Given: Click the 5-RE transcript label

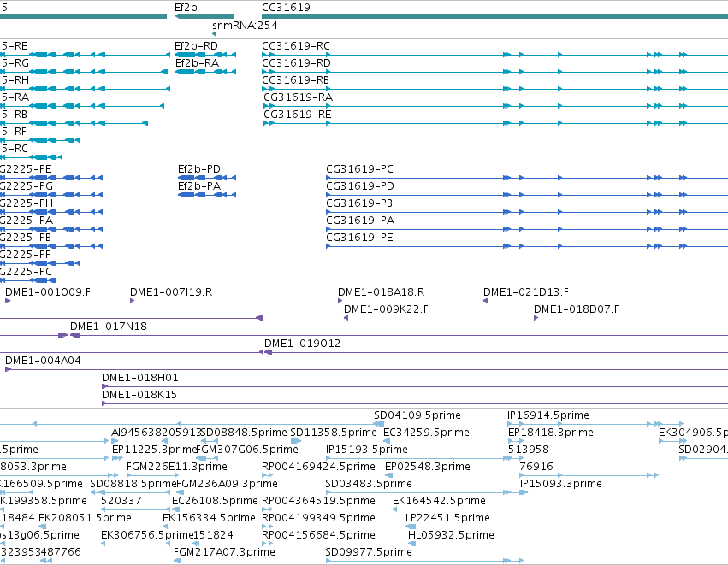Looking at the screenshot, I should point(15,46).
